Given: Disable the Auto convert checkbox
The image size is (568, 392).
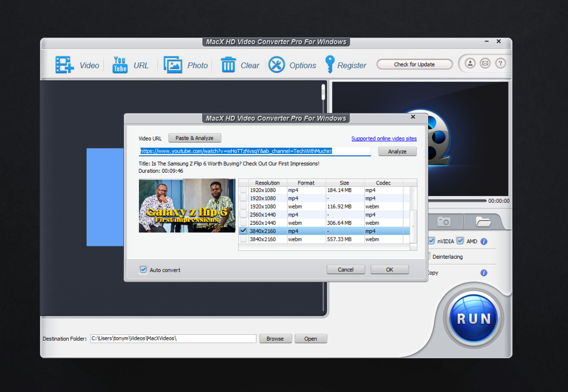Looking at the screenshot, I should click(143, 270).
